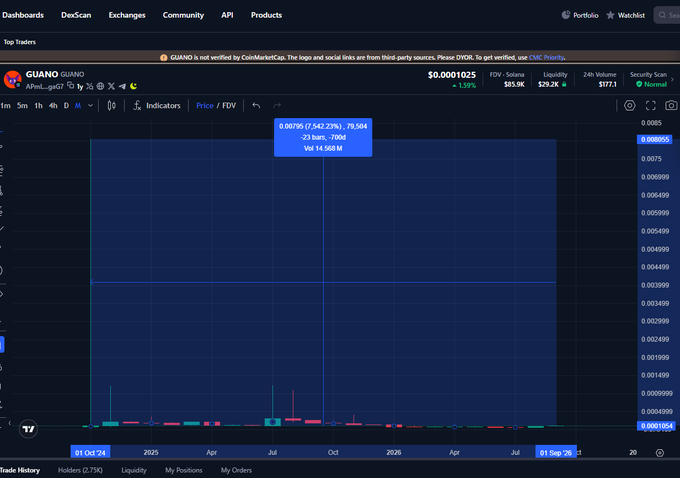Click the search field in the header
680x478 pixels.
(x=668, y=15)
